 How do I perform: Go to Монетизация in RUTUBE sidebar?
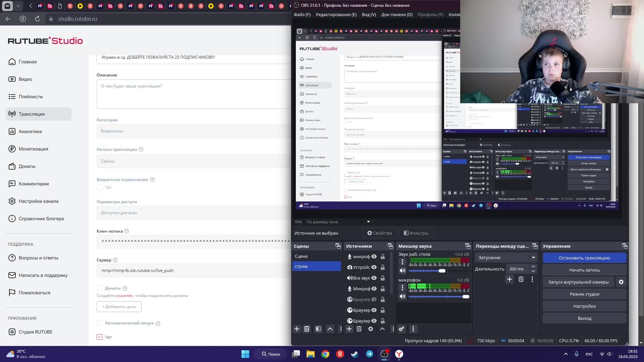pos(39,149)
